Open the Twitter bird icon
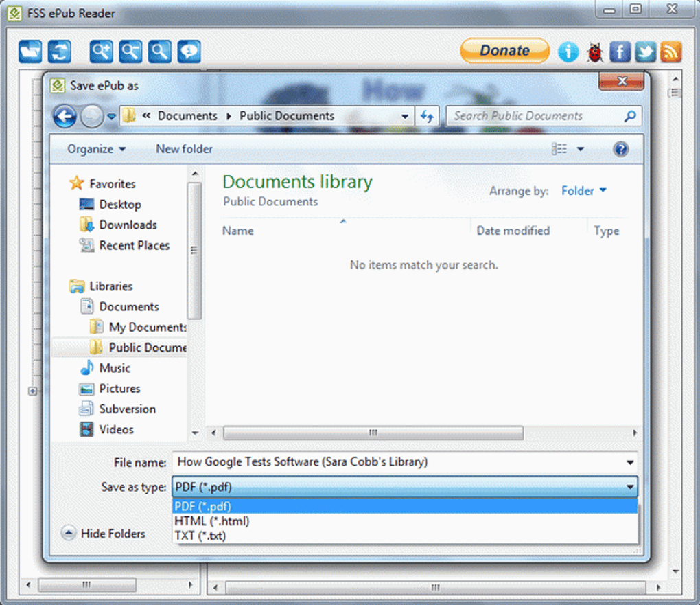The width and height of the screenshot is (700, 605). tap(646, 52)
